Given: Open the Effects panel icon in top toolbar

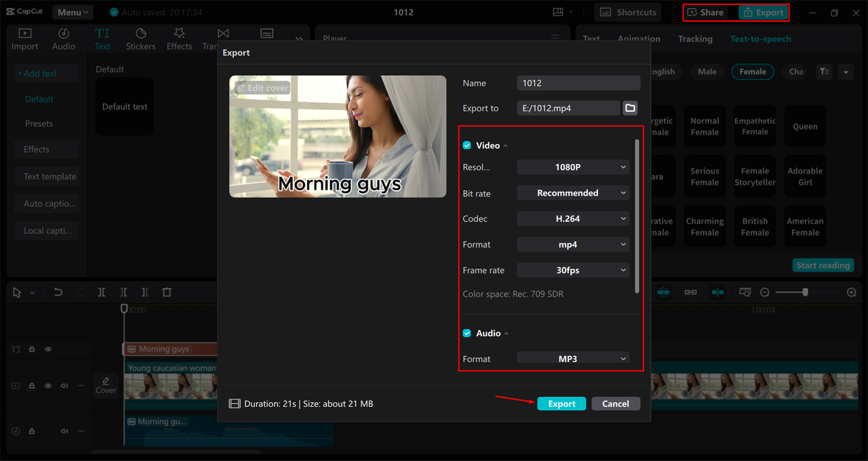Looking at the screenshot, I should coord(180,39).
